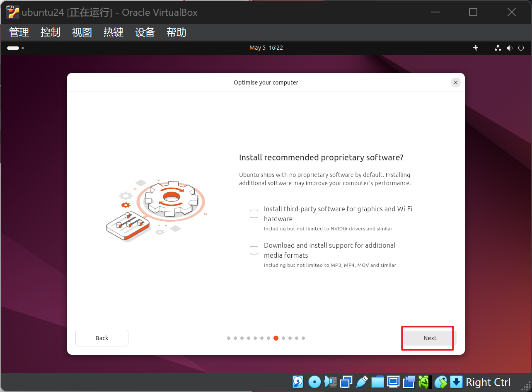Click the Activities indicator in top bar
532x392 pixels.
(16, 48)
